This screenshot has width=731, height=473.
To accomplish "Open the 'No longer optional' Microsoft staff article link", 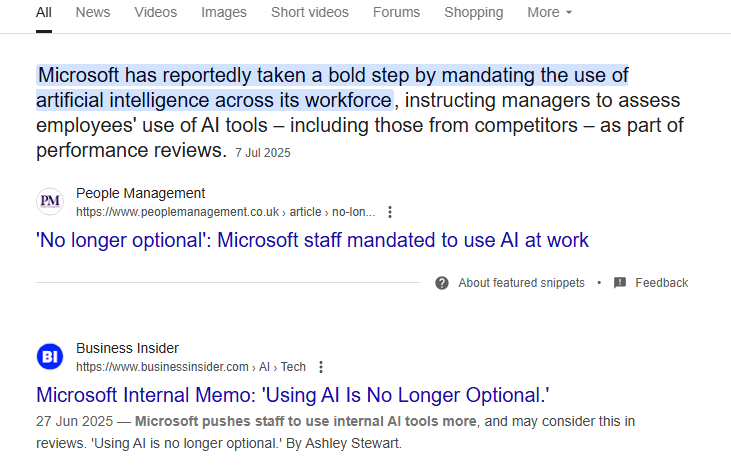I will pos(312,240).
